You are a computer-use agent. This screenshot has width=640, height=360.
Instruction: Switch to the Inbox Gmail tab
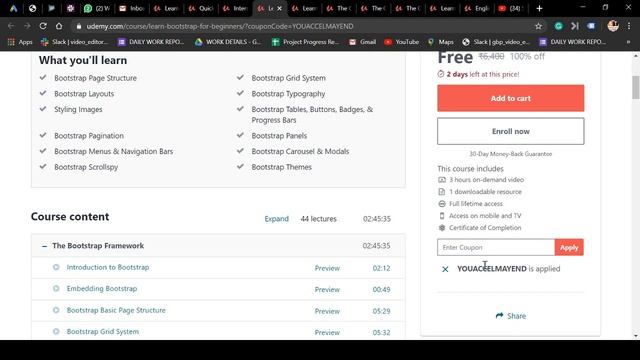131,8
